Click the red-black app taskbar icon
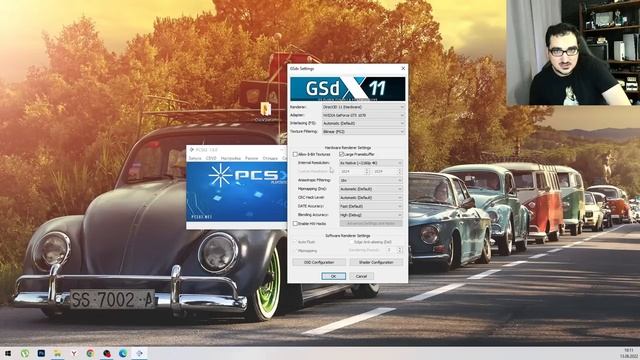Viewport: 640px width, 360px height. 107,353
